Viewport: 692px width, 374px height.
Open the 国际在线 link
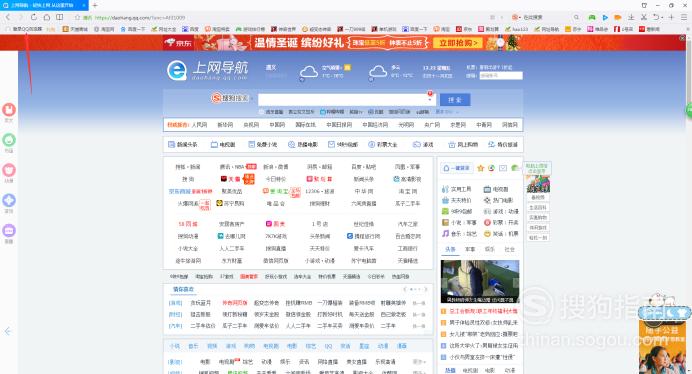pyautogui.click(x=305, y=125)
